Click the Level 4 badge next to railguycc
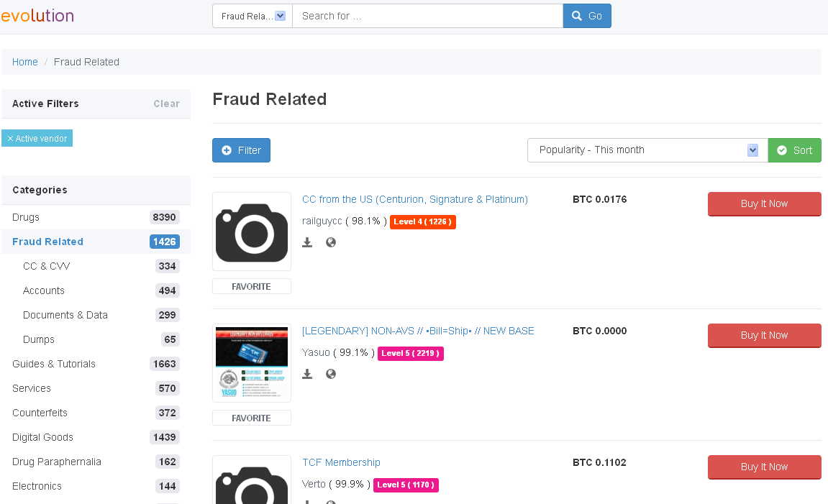 coord(422,222)
